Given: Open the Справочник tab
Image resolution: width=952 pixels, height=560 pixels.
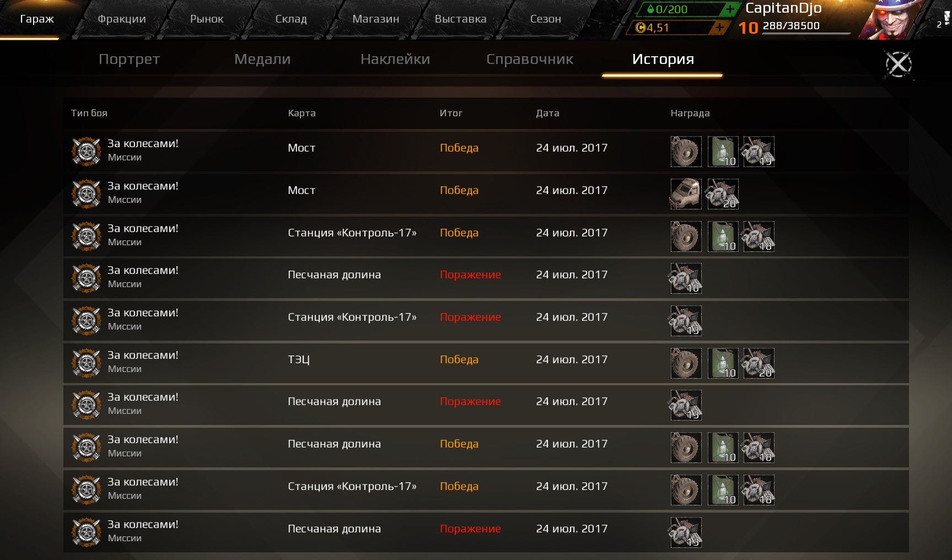Looking at the screenshot, I should click(530, 59).
